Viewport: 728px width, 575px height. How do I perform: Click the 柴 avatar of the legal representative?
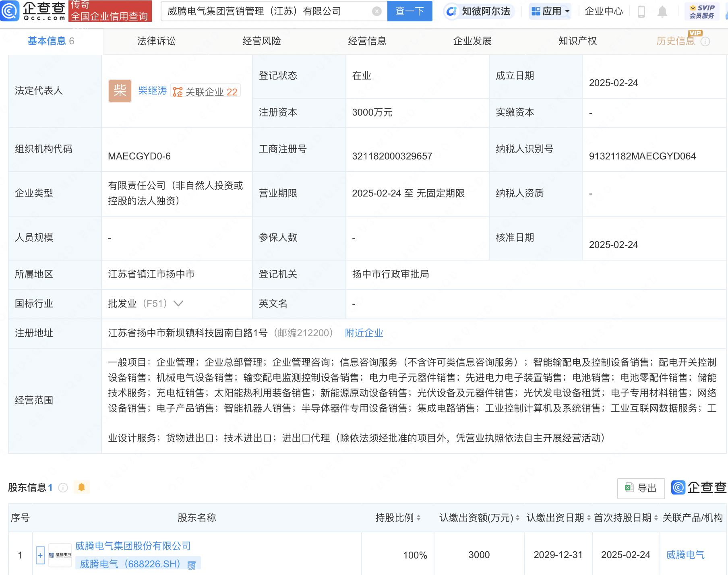[120, 91]
